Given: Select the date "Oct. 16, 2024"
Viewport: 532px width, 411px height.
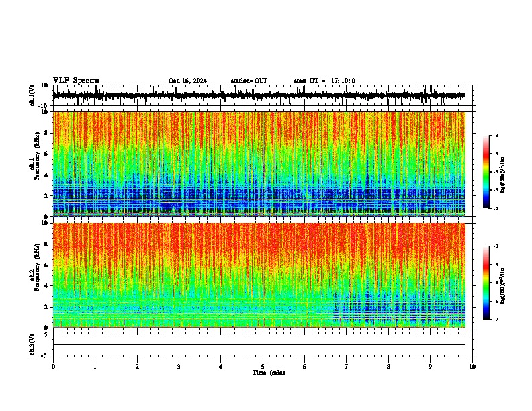Looking at the screenshot, I should pyautogui.click(x=187, y=81).
